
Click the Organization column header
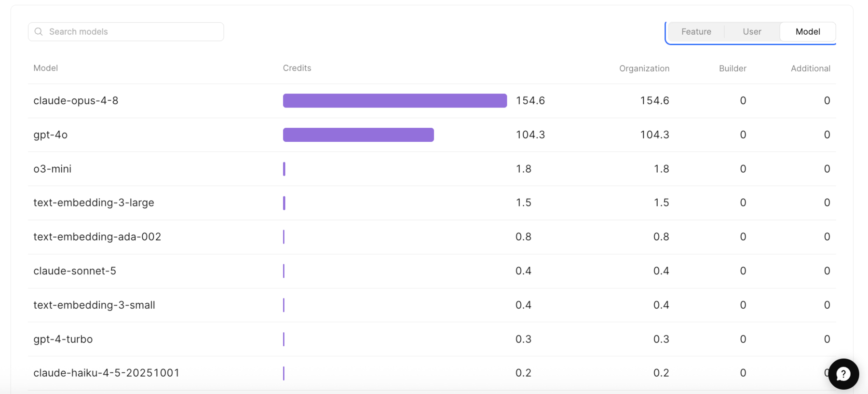pos(644,68)
